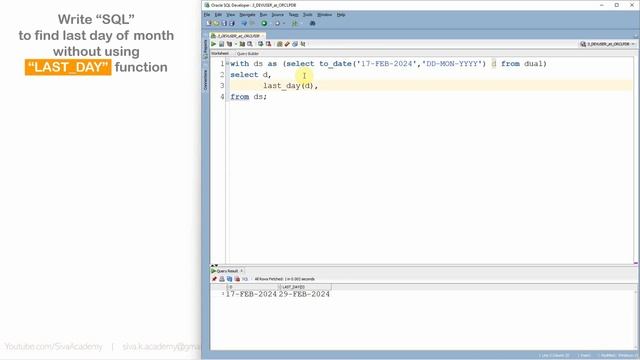Open the Run menu
The width and height of the screenshot is (640, 360).
[x=264, y=15]
